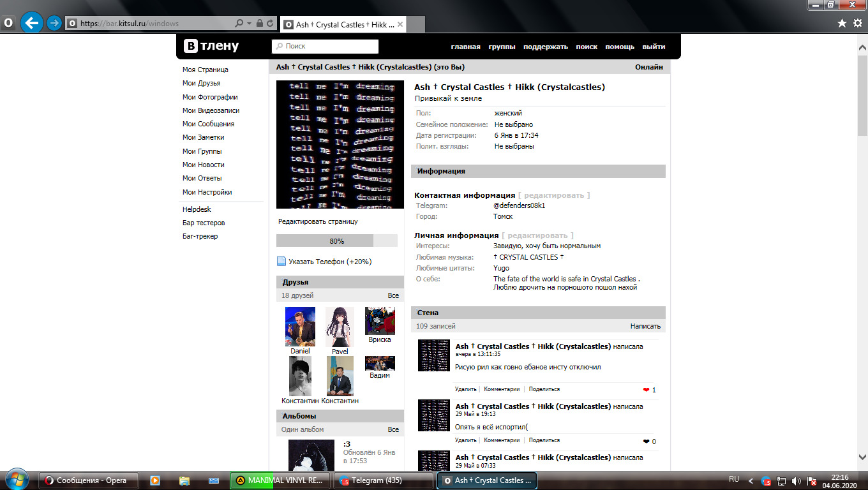
Task: Open the media player taskbar icon
Action: [154, 480]
